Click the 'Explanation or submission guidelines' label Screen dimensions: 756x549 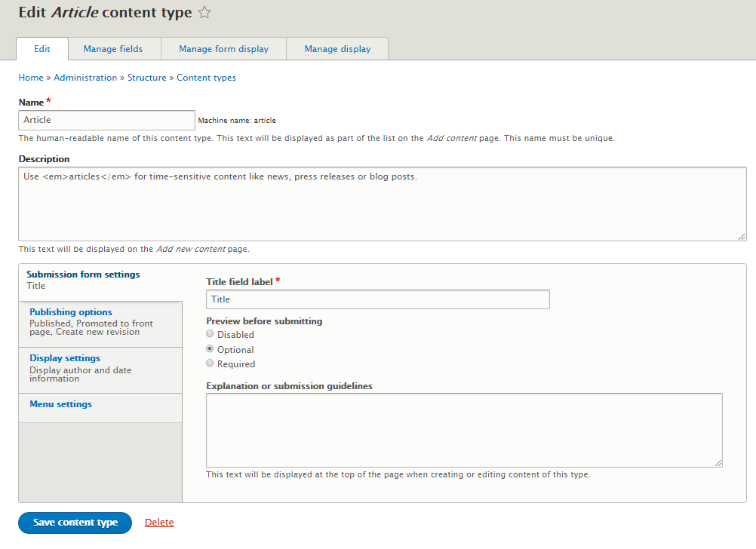(289, 386)
